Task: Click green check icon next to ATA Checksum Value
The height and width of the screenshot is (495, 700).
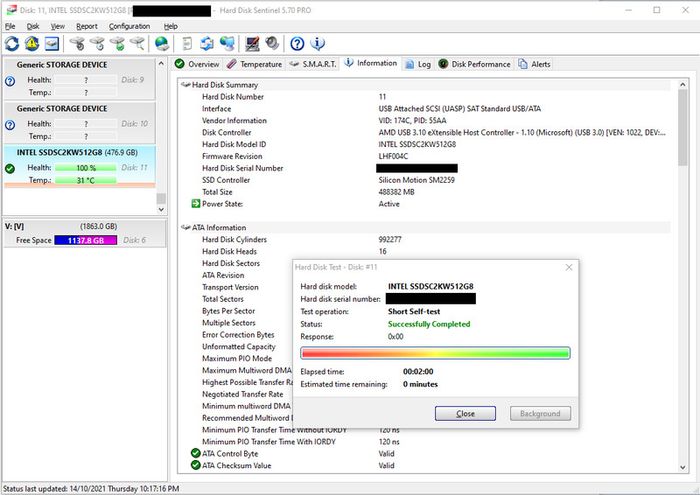Action: [x=196, y=465]
